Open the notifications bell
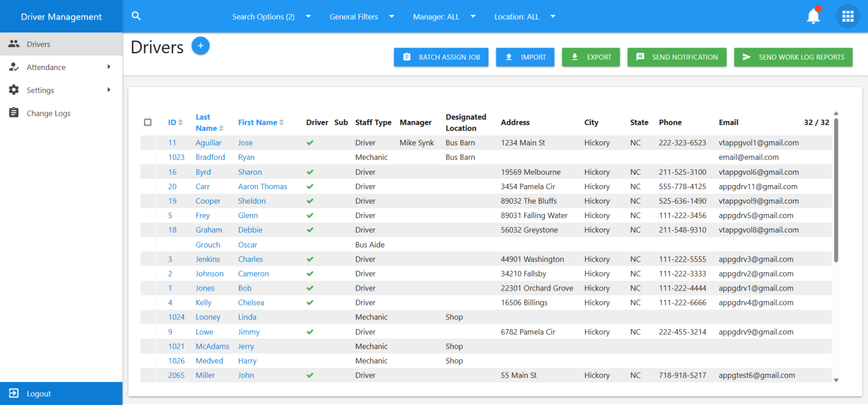The width and height of the screenshot is (868, 405). coord(813,17)
